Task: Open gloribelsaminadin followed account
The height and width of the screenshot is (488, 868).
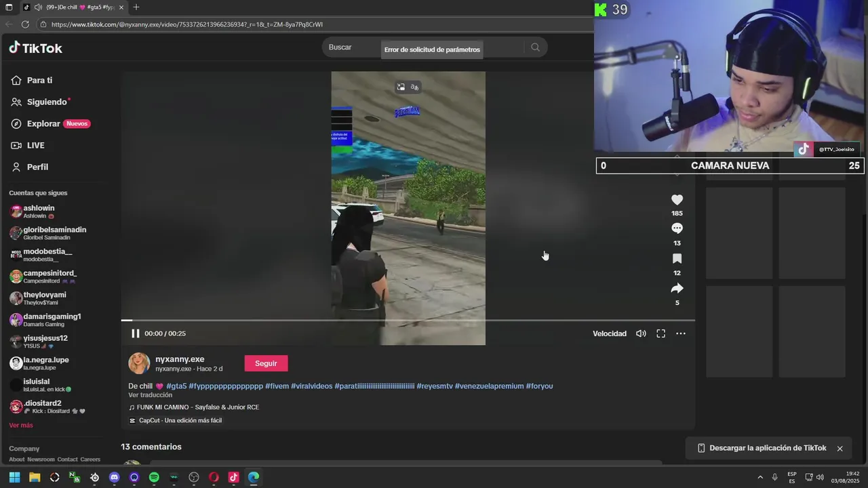Action: click(x=48, y=233)
